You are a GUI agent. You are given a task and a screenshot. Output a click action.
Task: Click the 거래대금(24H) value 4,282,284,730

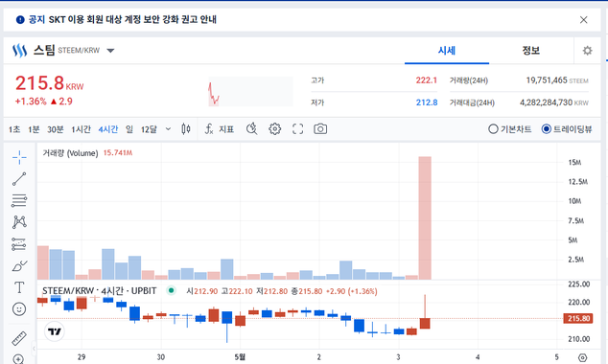click(x=546, y=102)
